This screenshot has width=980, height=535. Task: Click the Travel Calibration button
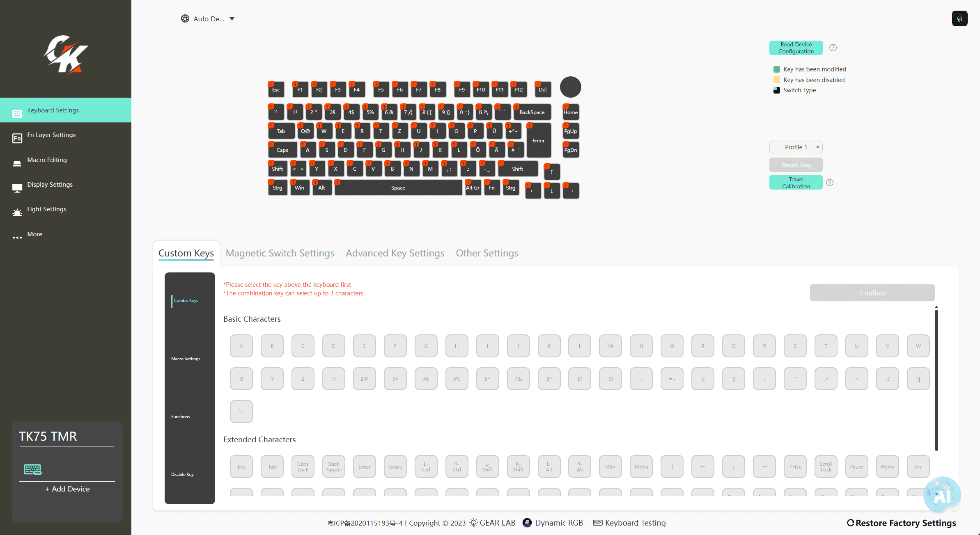tap(796, 183)
